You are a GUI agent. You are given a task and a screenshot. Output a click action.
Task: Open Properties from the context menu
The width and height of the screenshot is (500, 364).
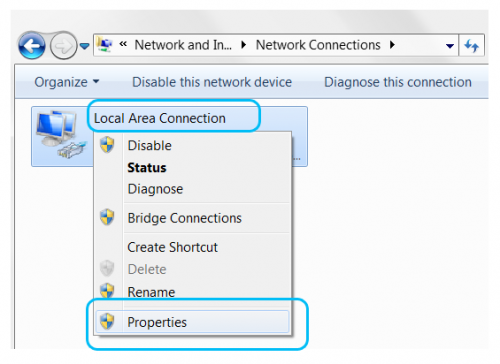pyautogui.click(x=192, y=322)
